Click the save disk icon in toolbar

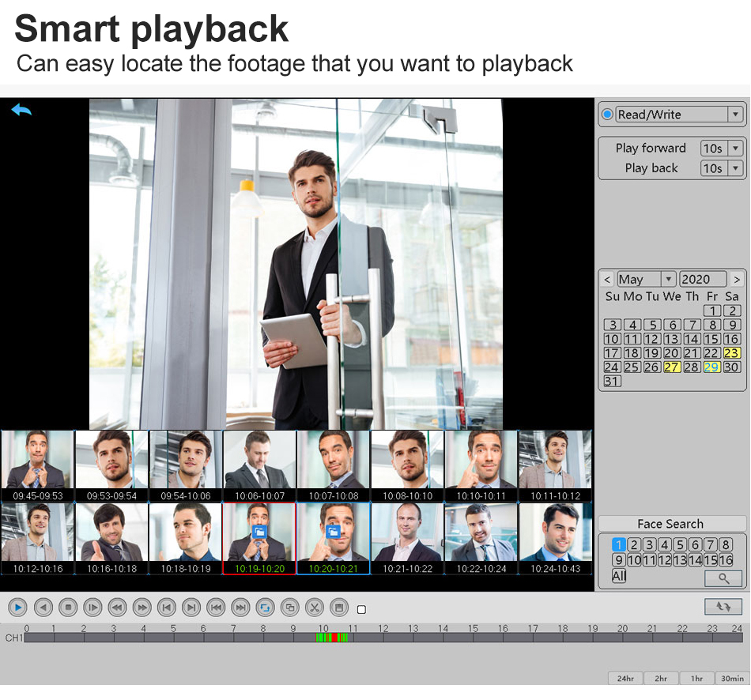[338, 608]
